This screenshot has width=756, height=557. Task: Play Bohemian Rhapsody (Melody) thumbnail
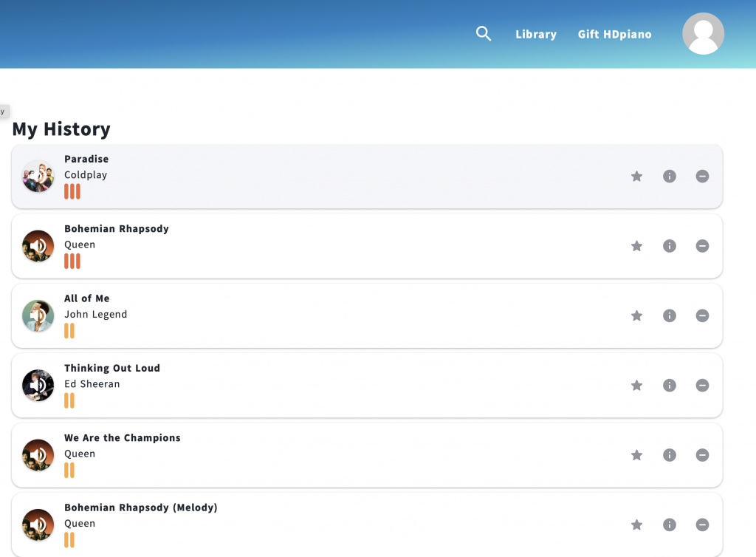coord(38,524)
